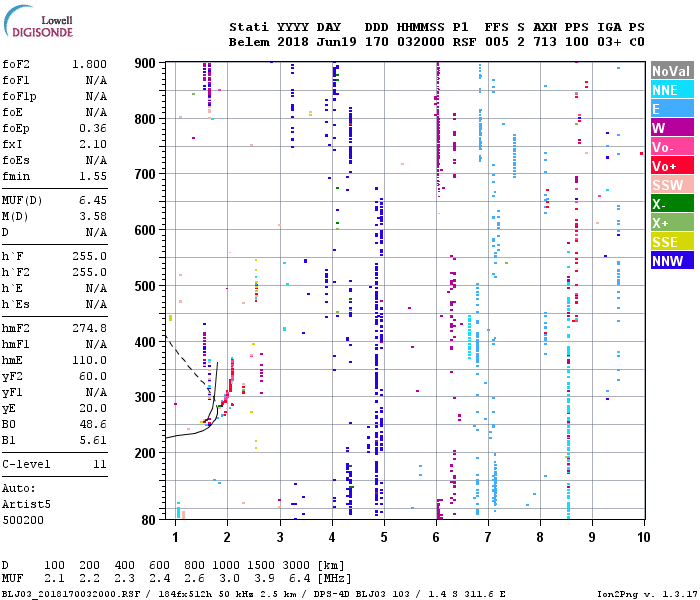Select the E blue legend swatch
The image size is (700, 600).
[x=672, y=108]
